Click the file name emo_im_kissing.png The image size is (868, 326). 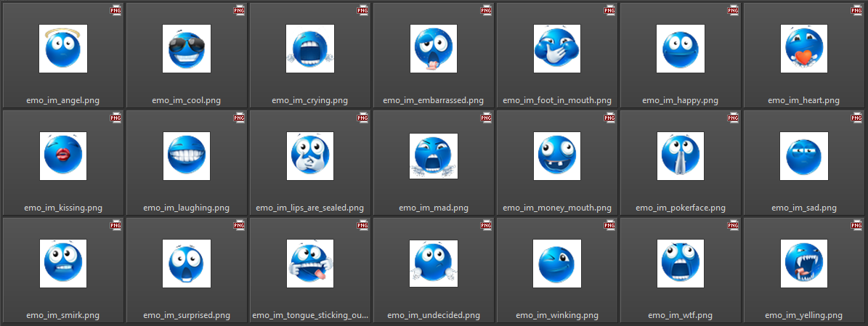[63, 208]
